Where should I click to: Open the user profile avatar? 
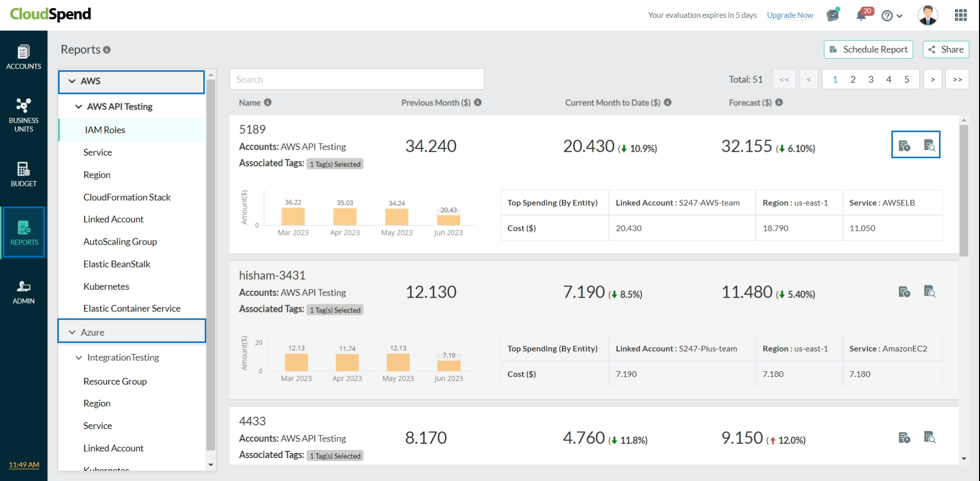coord(927,15)
